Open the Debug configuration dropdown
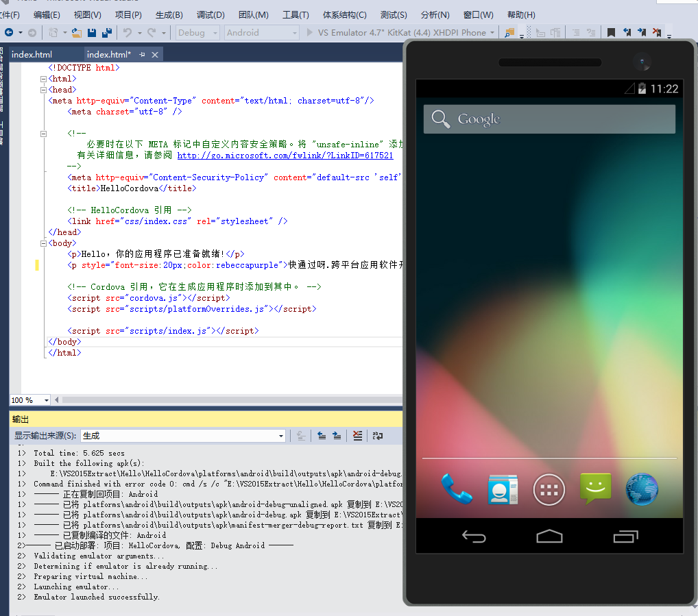This screenshot has width=698, height=616. (x=197, y=32)
